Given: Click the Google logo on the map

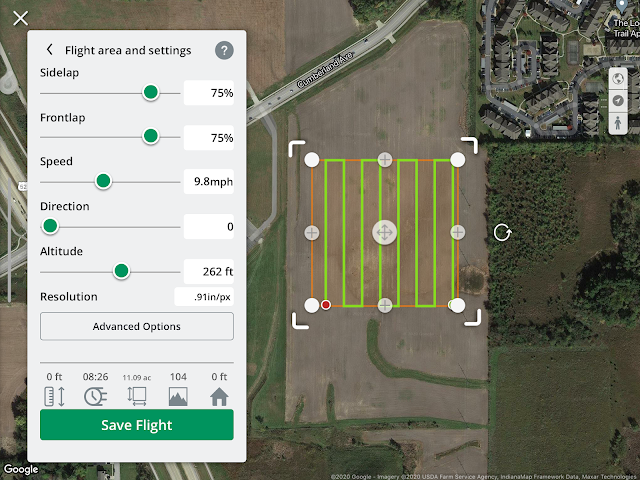Looking at the screenshot, I should click(x=21, y=469).
